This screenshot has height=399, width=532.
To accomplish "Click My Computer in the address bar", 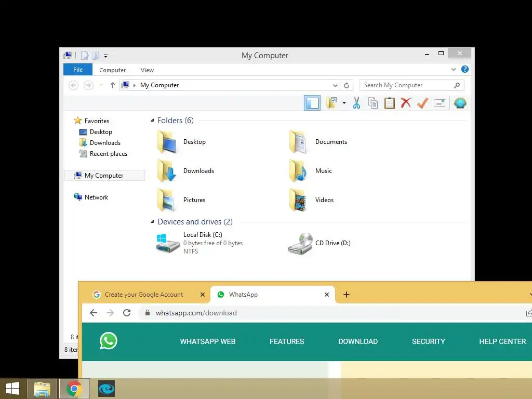I will coord(159,85).
